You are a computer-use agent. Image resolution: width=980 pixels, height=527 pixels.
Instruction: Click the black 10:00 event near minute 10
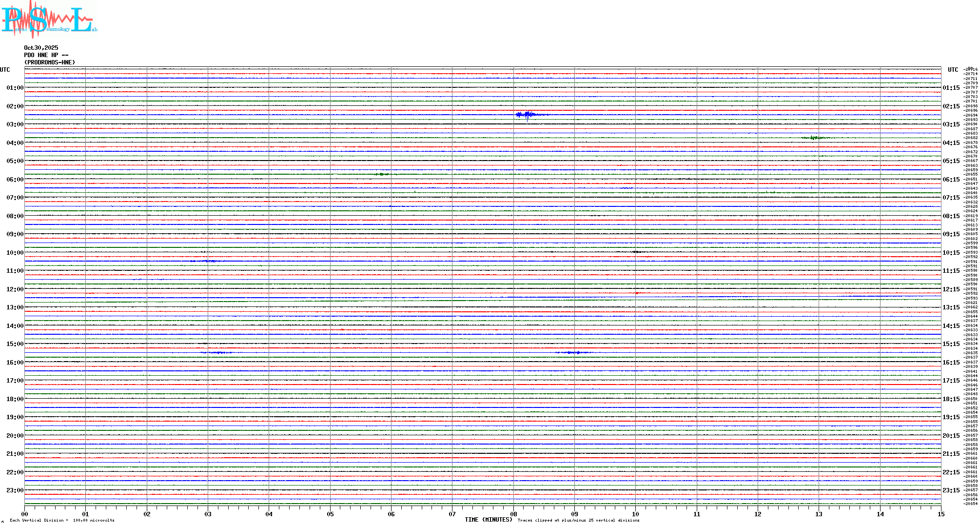pyautogui.click(x=636, y=252)
